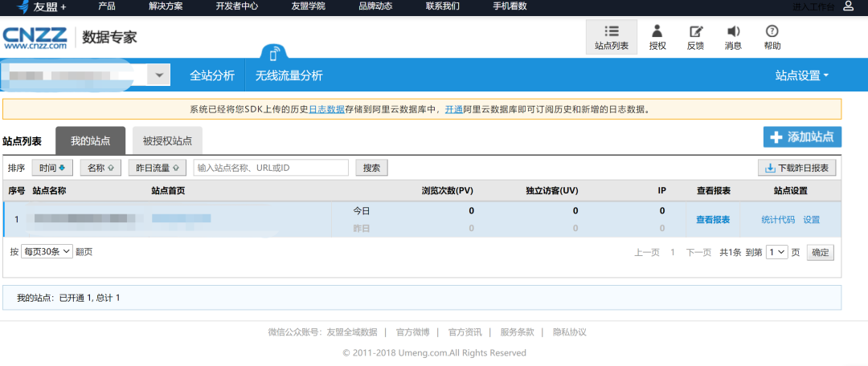Switch to the 被授权站点 tab
This screenshot has width=868, height=366.
coord(167,141)
